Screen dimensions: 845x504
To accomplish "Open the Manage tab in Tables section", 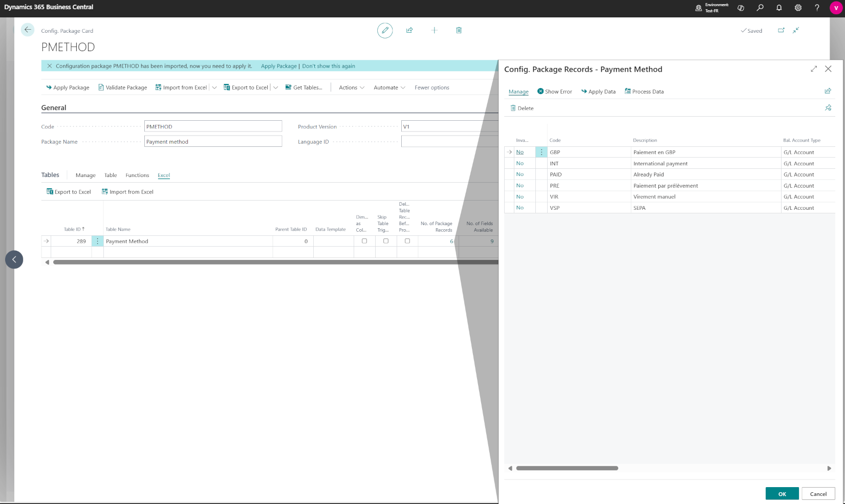I will click(85, 176).
